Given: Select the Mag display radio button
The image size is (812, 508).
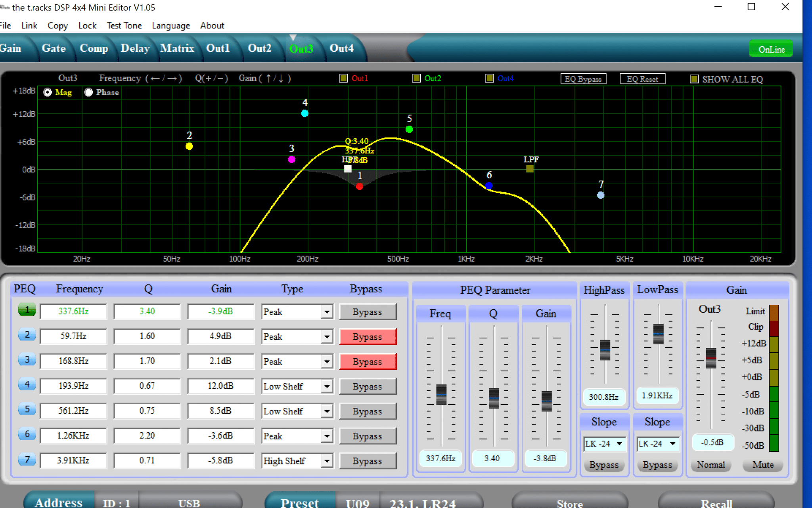Looking at the screenshot, I should click(48, 92).
